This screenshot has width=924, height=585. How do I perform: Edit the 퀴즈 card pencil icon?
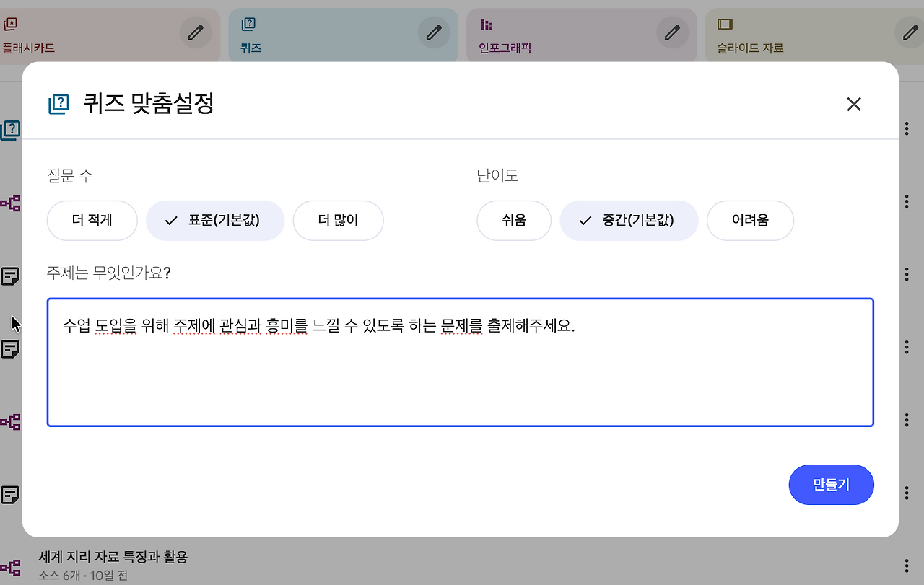[x=434, y=32]
